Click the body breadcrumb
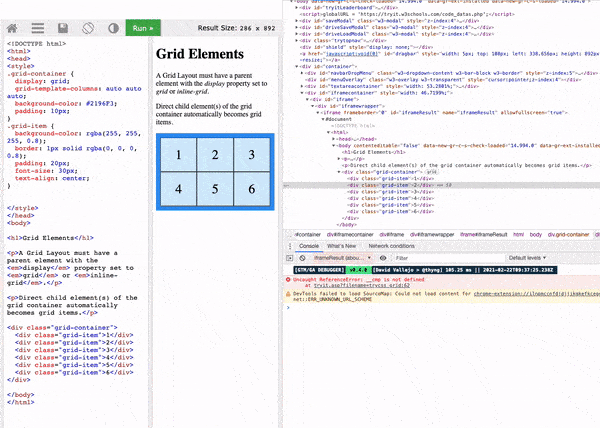600x428 pixels. point(536,234)
